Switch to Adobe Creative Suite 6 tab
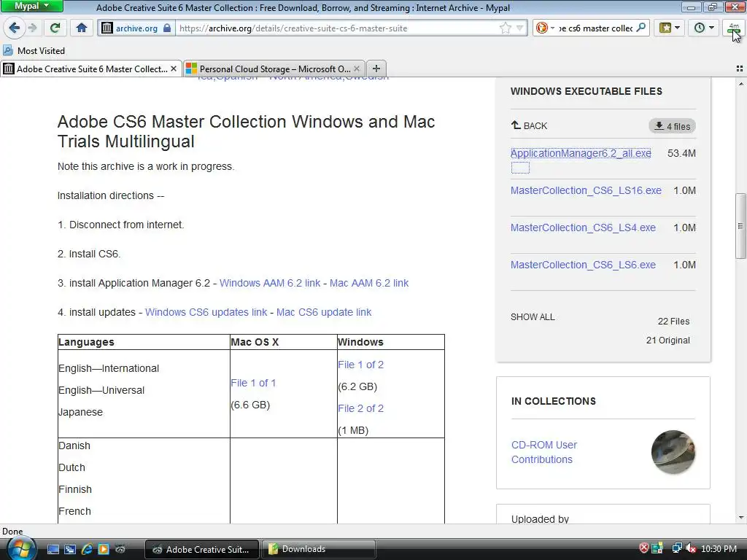Viewport: 747px width, 560px height. (x=91, y=69)
